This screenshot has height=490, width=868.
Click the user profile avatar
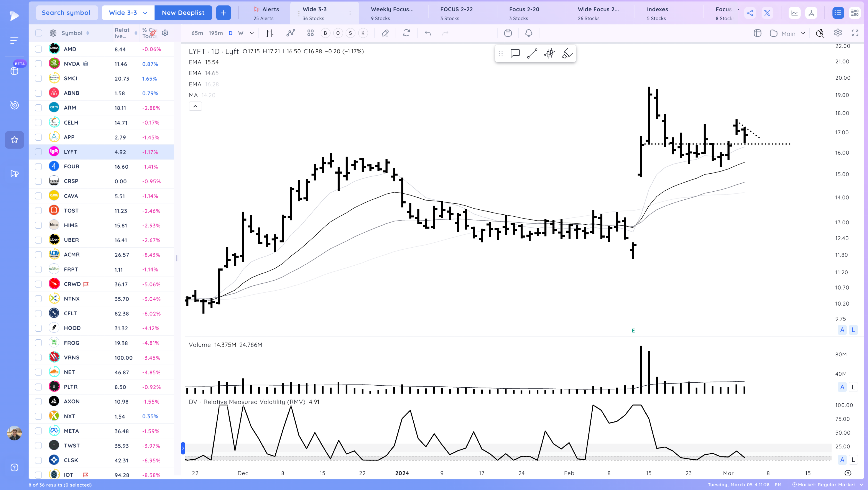pos(14,433)
